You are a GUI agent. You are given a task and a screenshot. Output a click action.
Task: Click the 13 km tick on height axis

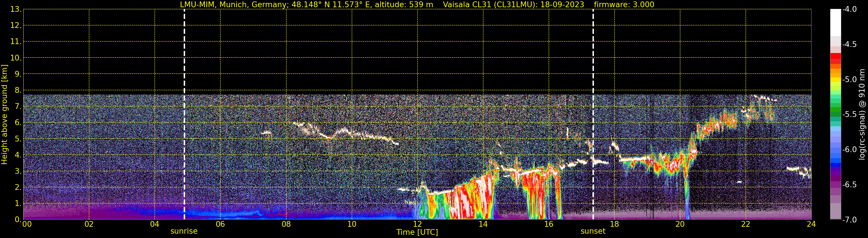pos(15,10)
